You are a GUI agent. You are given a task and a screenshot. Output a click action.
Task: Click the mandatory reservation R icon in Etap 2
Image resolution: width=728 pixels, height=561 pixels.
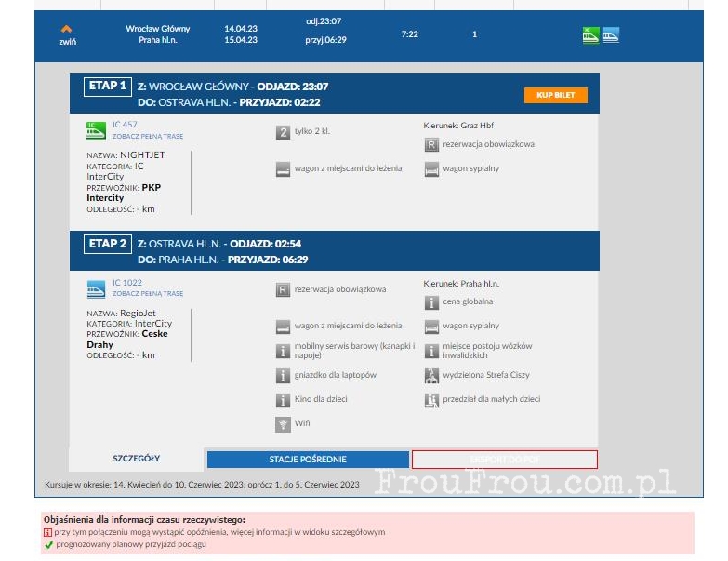[x=284, y=290]
